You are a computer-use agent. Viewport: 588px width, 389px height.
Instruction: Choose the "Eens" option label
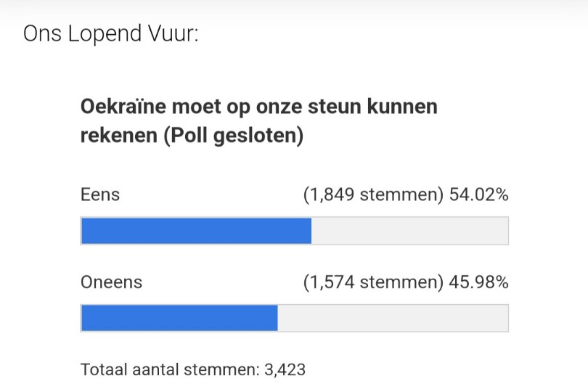tap(100, 195)
